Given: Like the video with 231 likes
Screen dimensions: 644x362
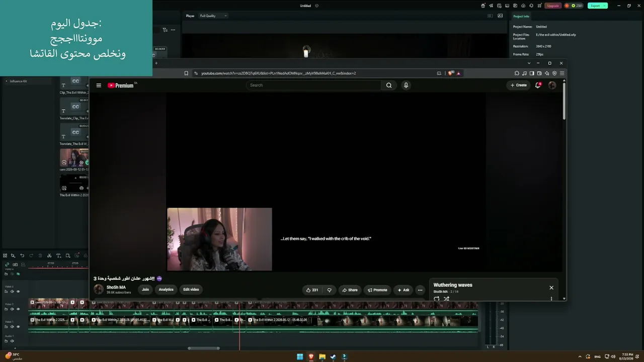Looking at the screenshot, I should [312, 290].
